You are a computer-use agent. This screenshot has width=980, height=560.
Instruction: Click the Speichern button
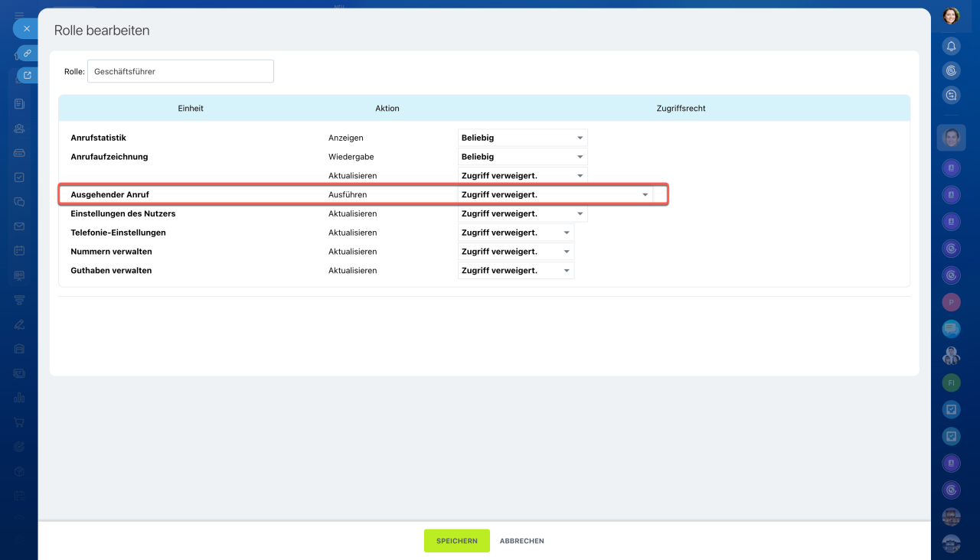point(456,541)
